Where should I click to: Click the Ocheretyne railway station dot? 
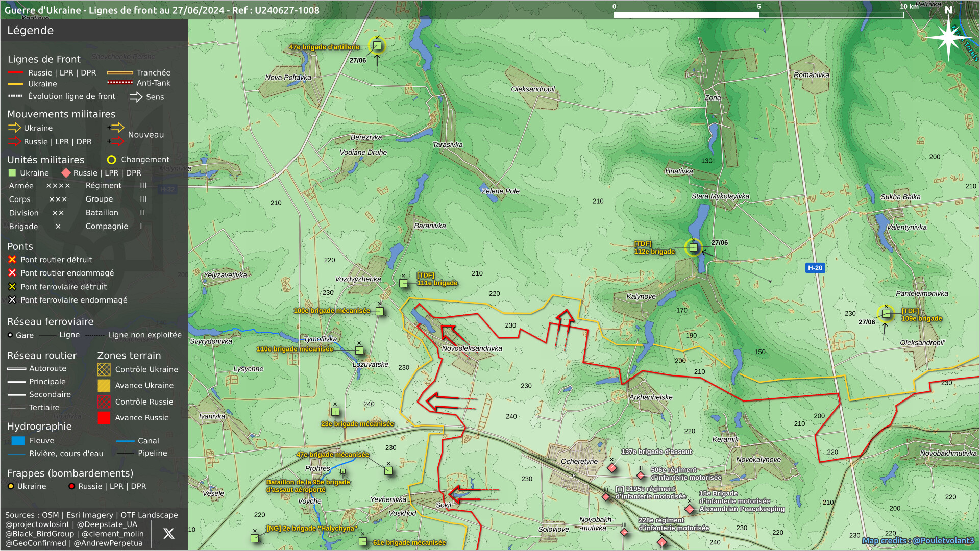pyautogui.click(x=574, y=475)
